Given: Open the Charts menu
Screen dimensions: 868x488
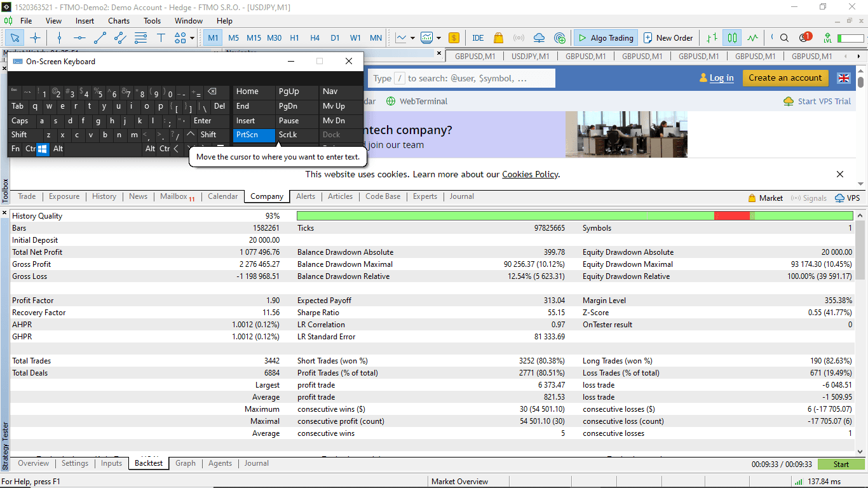Looking at the screenshot, I should [119, 21].
